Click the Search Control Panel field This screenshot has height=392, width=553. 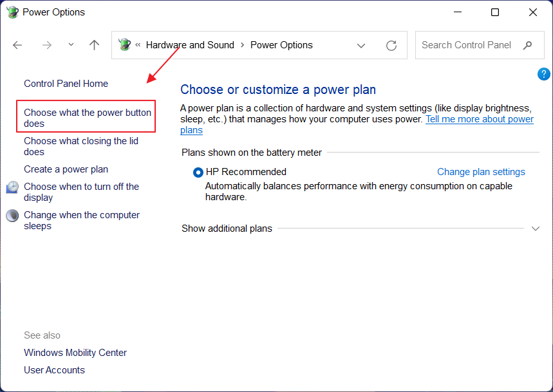(x=467, y=45)
